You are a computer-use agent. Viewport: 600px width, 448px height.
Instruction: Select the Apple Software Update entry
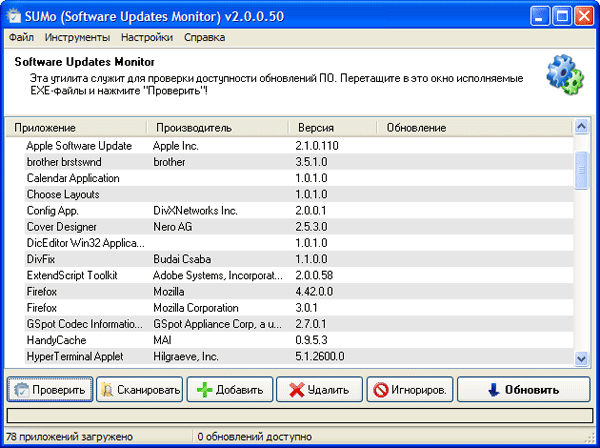[x=79, y=146]
